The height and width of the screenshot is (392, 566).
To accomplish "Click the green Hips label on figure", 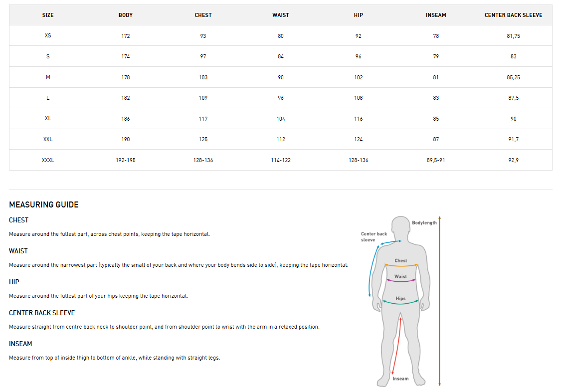I will tap(401, 298).
